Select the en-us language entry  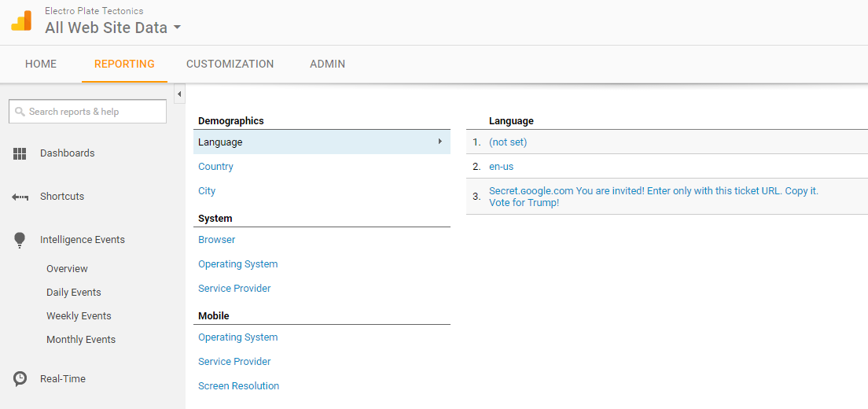(501, 167)
